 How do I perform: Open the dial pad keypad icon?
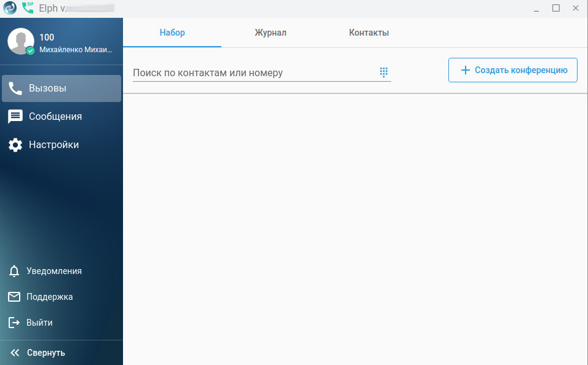(383, 72)
